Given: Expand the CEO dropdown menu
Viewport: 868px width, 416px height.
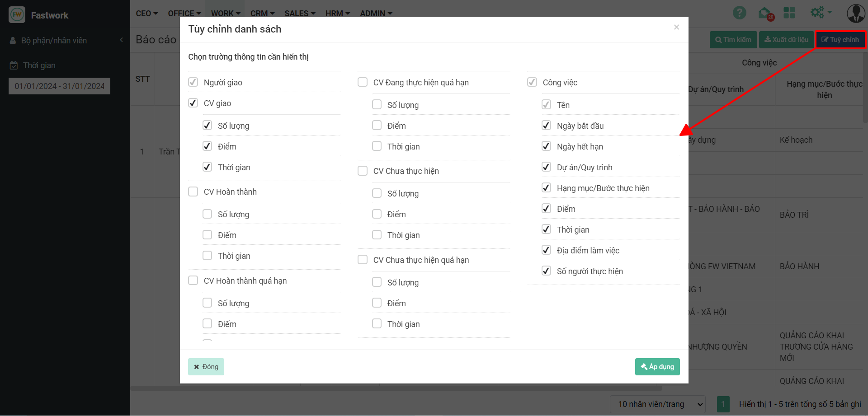Looking at the screenshot, I should 146,13.
